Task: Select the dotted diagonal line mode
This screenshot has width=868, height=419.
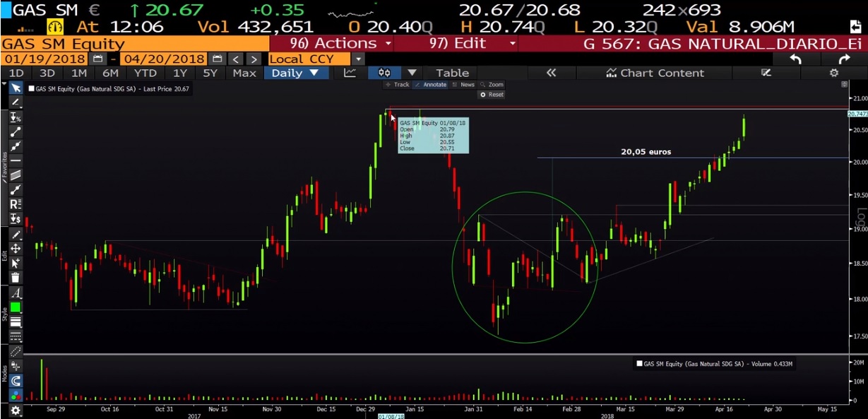Action: (15, 352)
